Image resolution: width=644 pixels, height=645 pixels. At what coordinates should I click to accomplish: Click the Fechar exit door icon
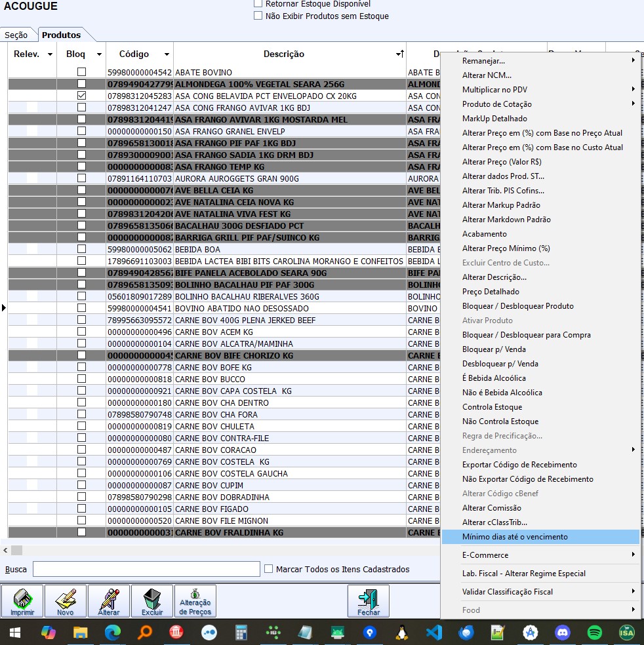coord(369,600)
